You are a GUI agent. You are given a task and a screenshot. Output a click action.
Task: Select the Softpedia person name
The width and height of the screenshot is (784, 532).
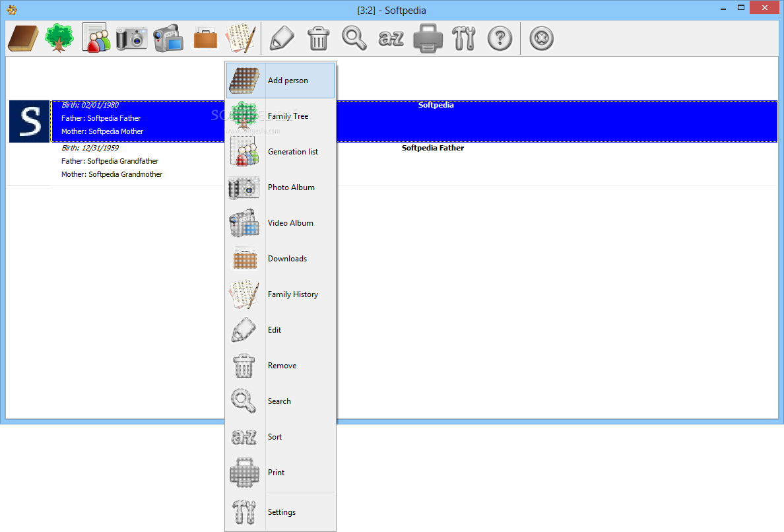436,105
